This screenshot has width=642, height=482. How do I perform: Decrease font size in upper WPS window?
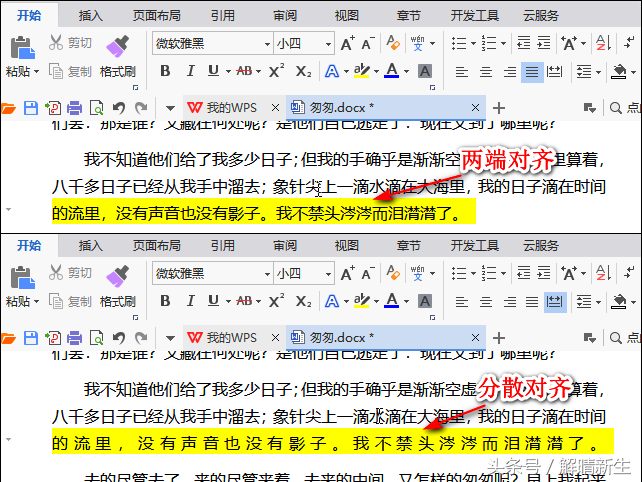coord(368,43)
